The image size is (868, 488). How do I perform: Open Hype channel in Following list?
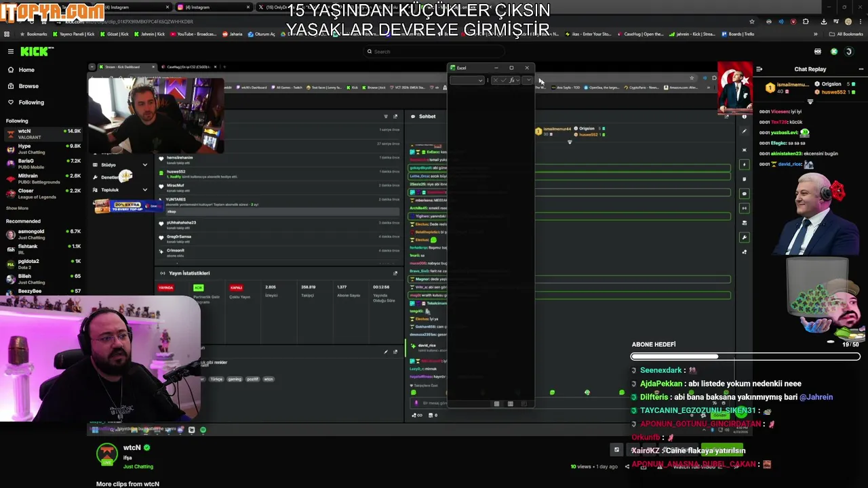(x=43, y=148)
